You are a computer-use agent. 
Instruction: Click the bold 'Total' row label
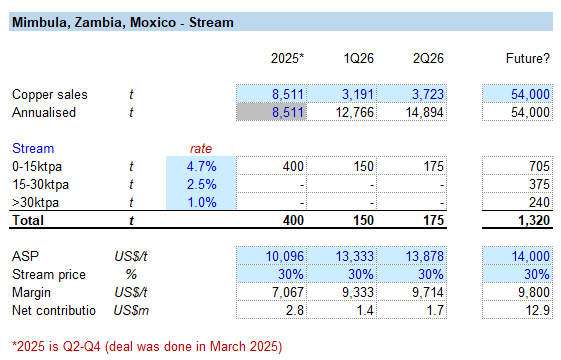[x=28, y=220]
